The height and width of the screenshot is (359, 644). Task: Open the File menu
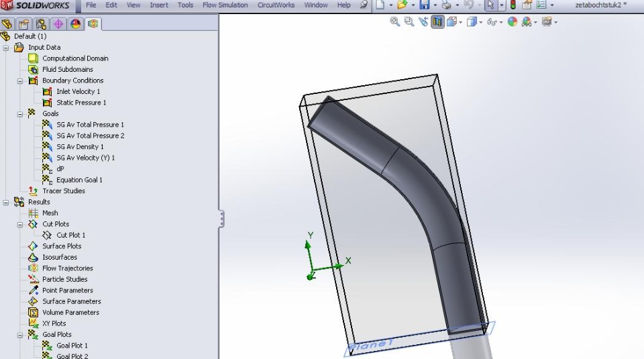91,5
